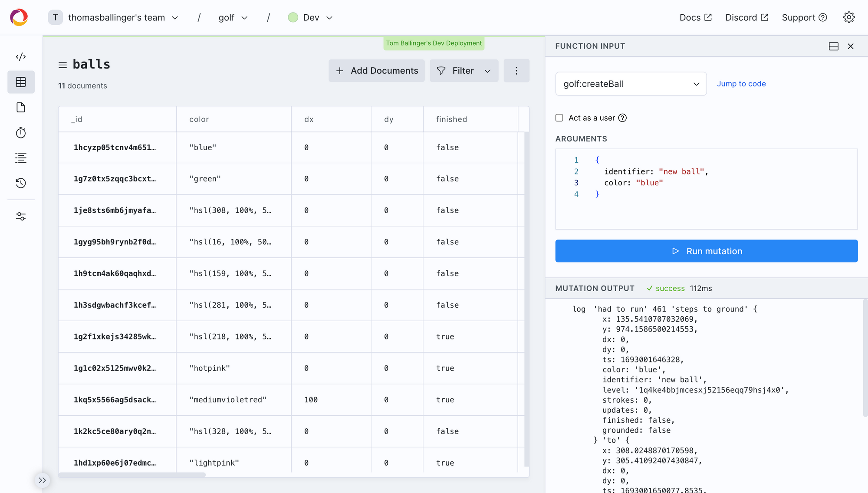Open deployment settings sliders icon
Screen dimensions: 868x493
pos(21,216)
